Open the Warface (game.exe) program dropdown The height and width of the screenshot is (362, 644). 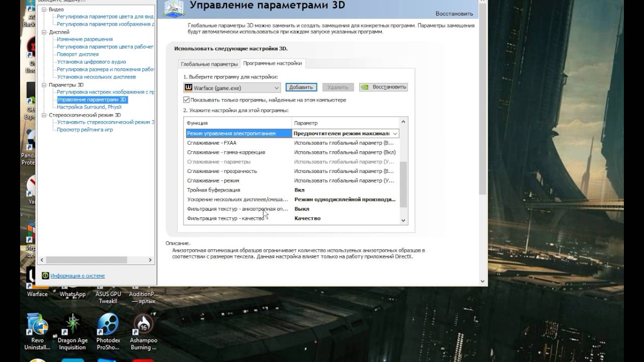pos(232,87)
